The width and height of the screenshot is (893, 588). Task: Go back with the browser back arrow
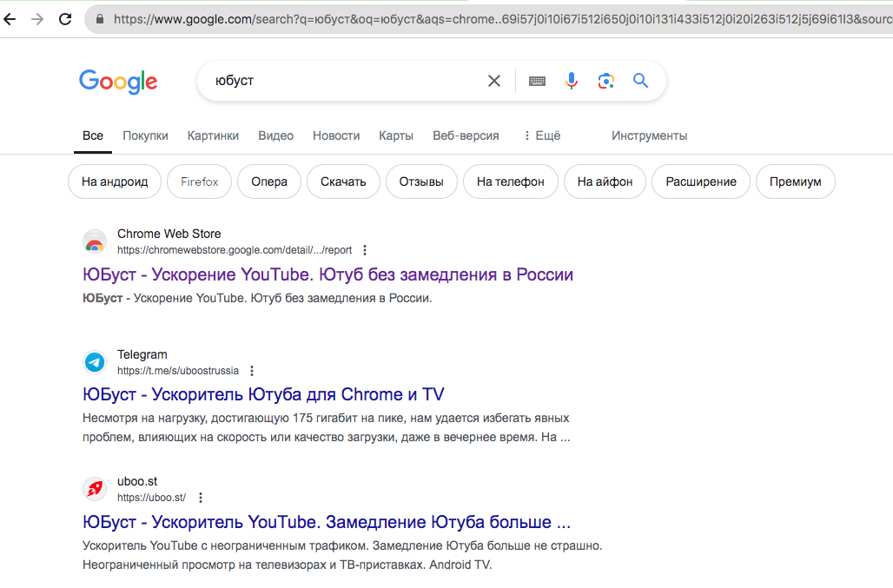pos(10,19)
